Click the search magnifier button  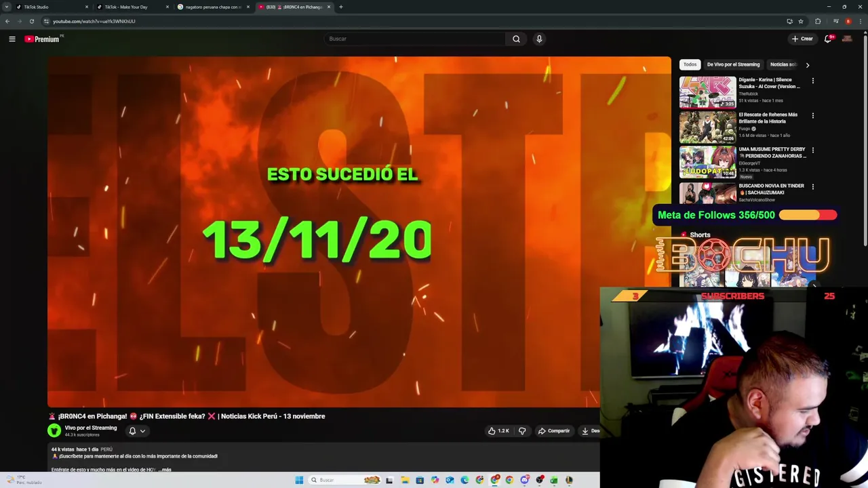tap(516, 39)
